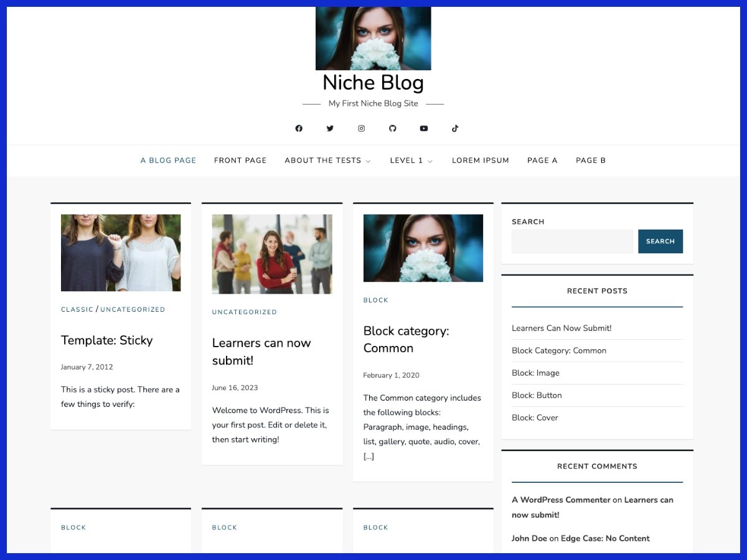Open Block: Image in Recent Posts
The height and width of the screenshot is (560, 747).
coord(535,373)
